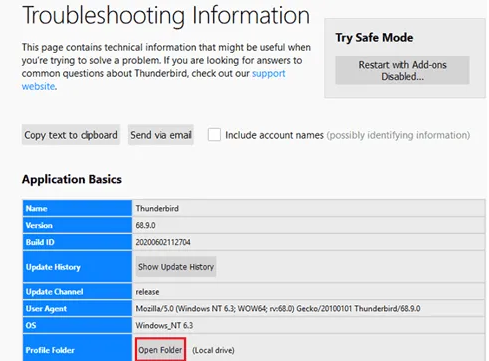489x361 pixels.
Task: Select the release update channel value
Action: [147, 292]
